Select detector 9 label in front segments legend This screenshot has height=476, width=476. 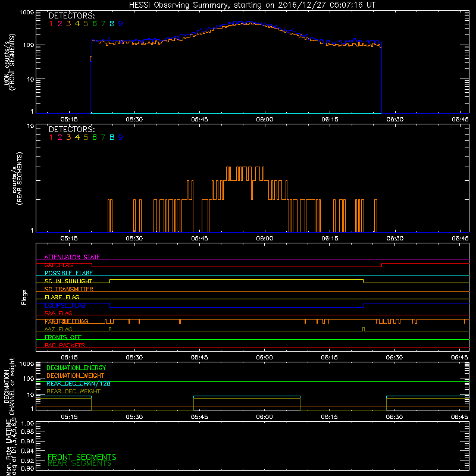click(x=121, y=24)
